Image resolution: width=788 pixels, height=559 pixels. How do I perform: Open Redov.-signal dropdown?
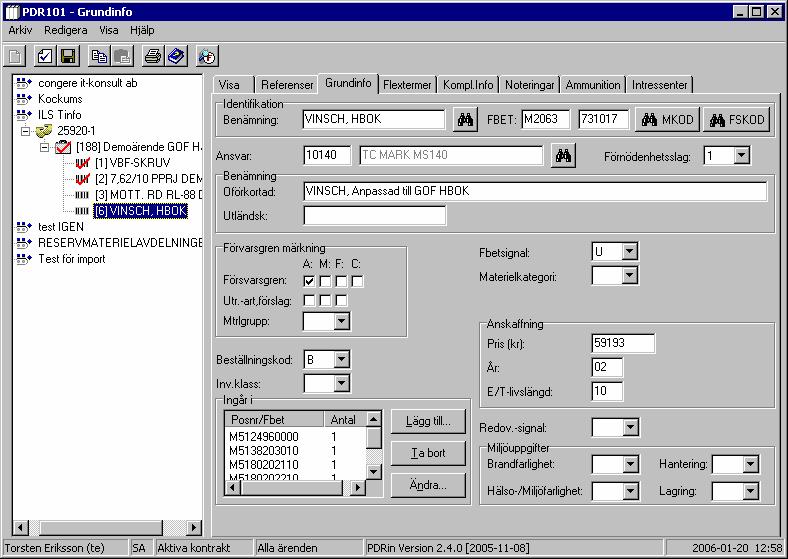[630, 428]
